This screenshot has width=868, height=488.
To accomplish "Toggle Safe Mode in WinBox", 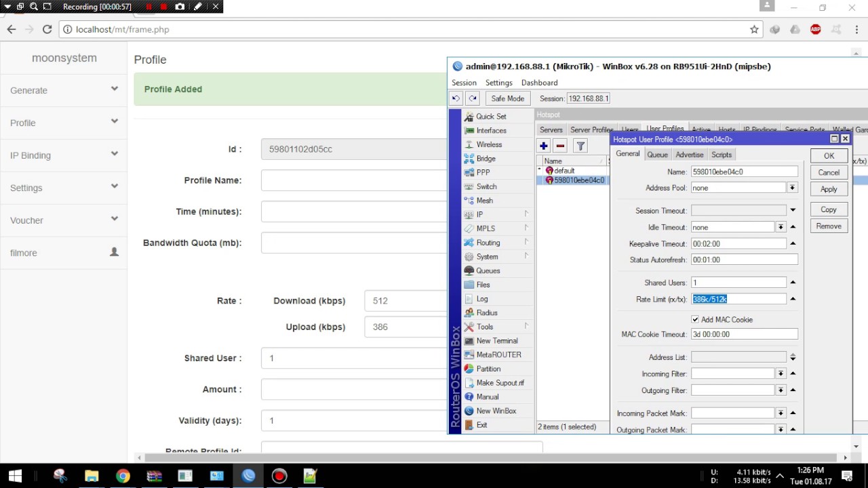I will 507,98.
